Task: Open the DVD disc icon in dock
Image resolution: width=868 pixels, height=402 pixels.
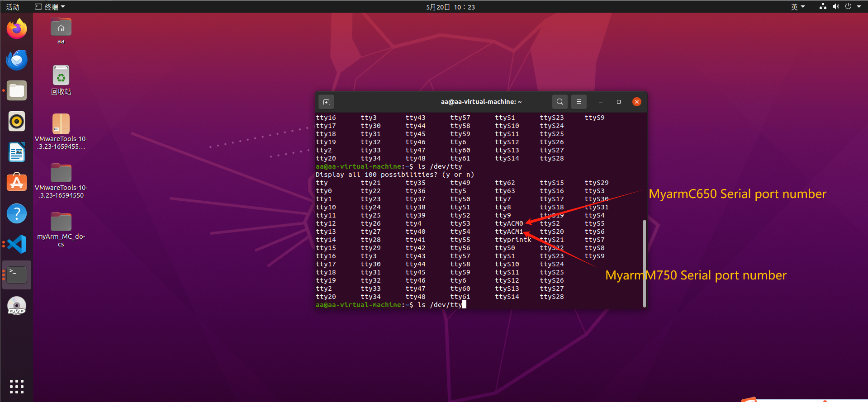Action: (x=17, y=306)
